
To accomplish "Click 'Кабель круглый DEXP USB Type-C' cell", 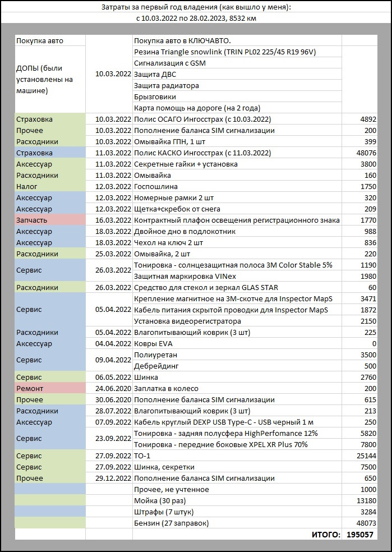I will coord(237,422).
